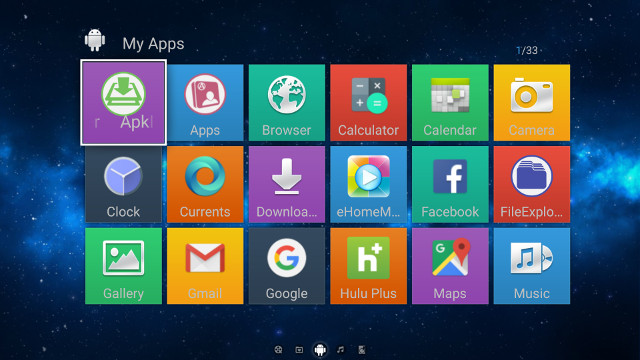The image size is (640, 360).
Task: Launch the Google app
Action: [287, 266]
